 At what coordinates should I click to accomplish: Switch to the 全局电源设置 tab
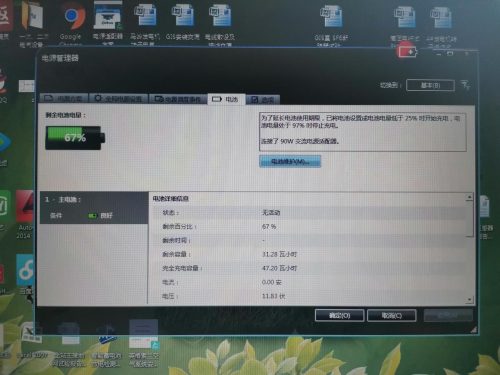[x=118, y=99]
